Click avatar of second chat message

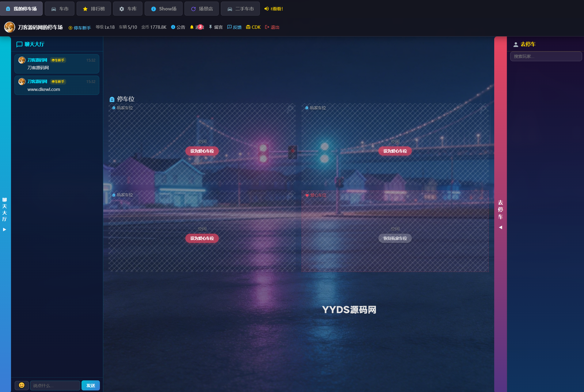point(22,81)
